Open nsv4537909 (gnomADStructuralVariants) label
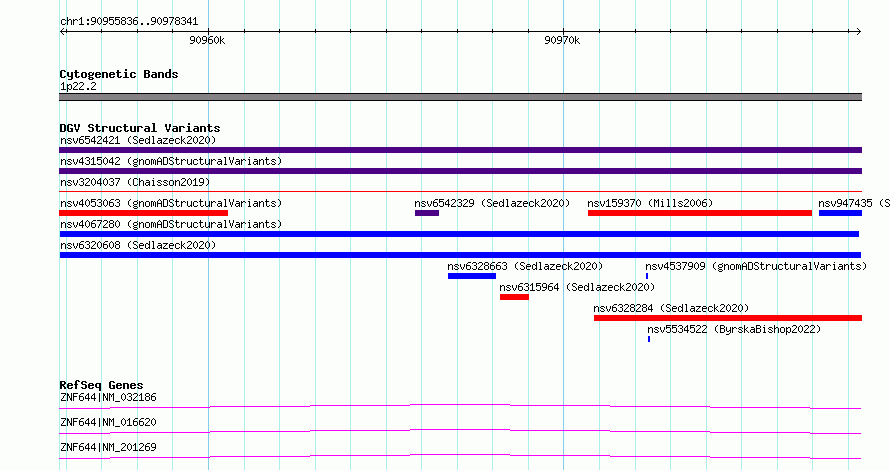890x470 pixels. click(x=756, y=266)
